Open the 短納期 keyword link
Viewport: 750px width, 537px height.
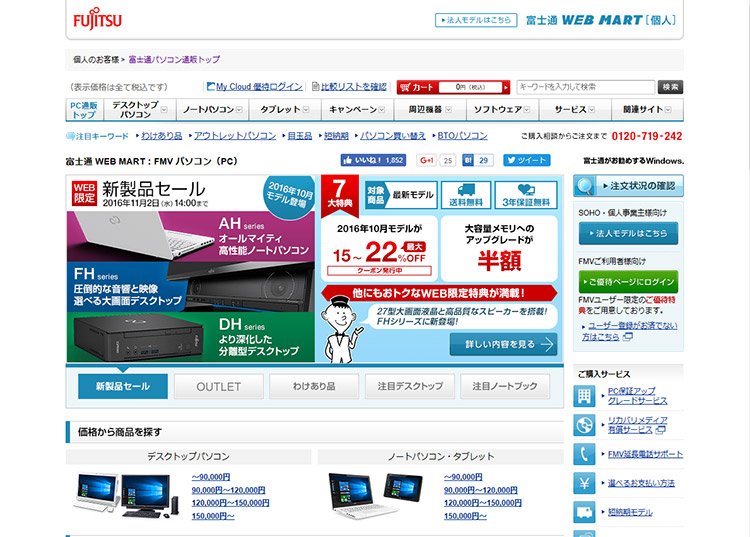click(336, 136)
